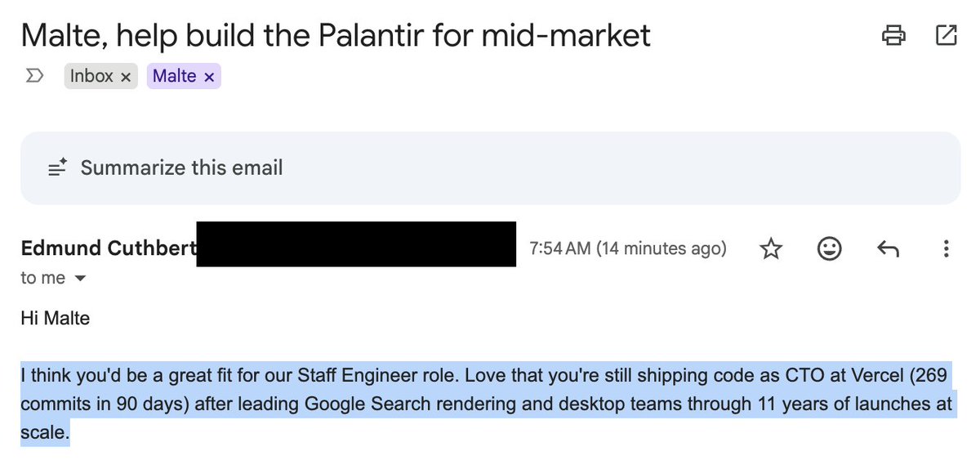Image resolution: width=980 pixels, height=465 pixels.
Task: Click sender name Edmund Cuthbert
Action: coord(108,248)
